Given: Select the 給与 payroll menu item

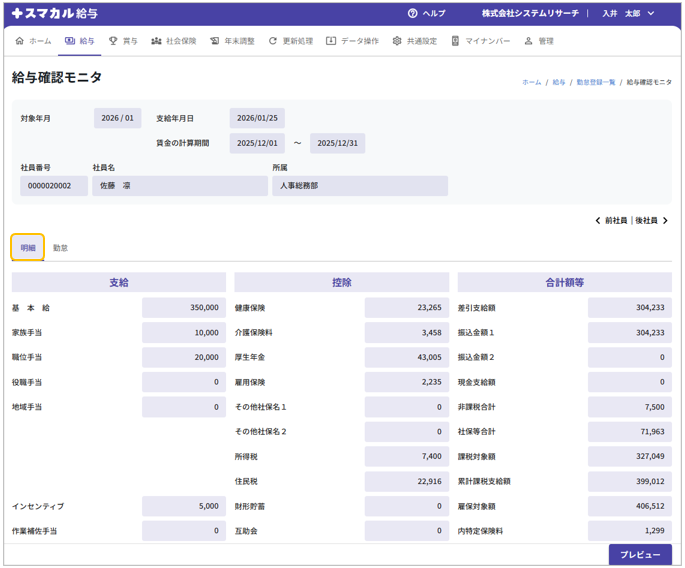Looking at the screenshot, I should (x=80, y=41).
